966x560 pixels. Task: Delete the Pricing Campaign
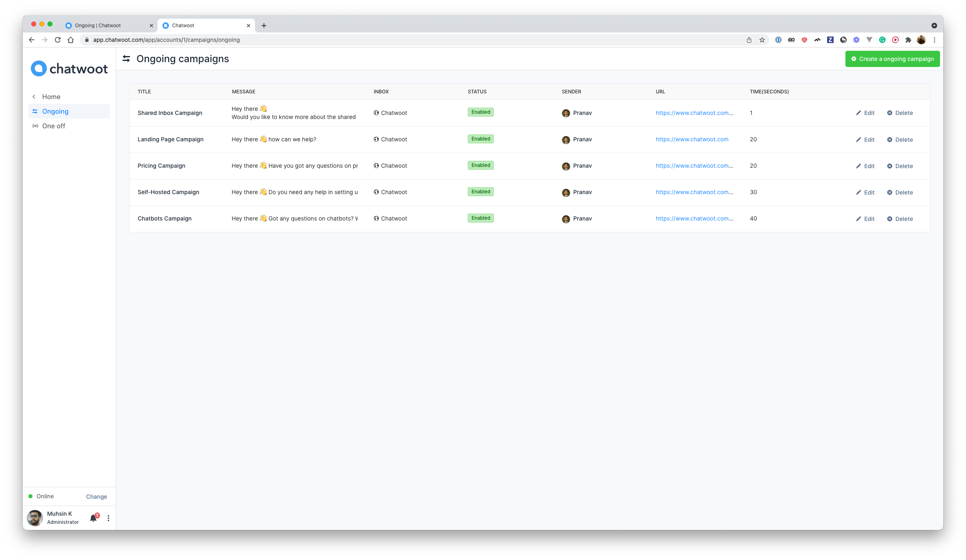coord(900,166)
